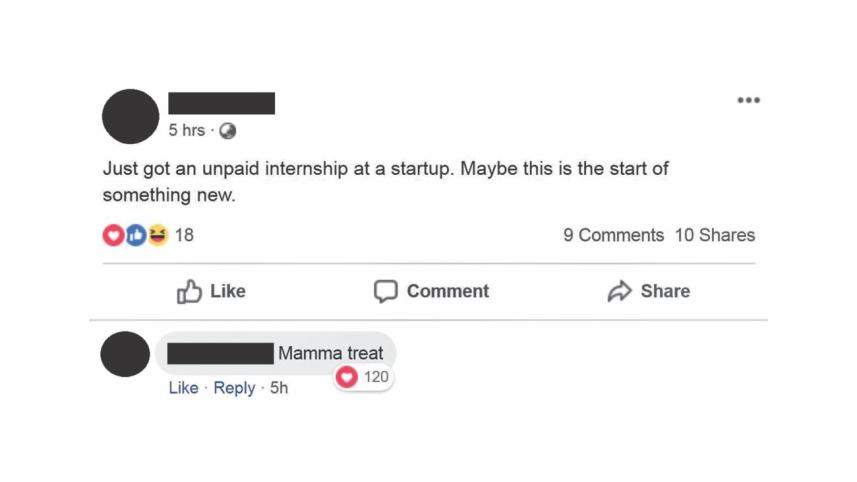Click the red heart reaction icon beside 18

pos(112,235)
